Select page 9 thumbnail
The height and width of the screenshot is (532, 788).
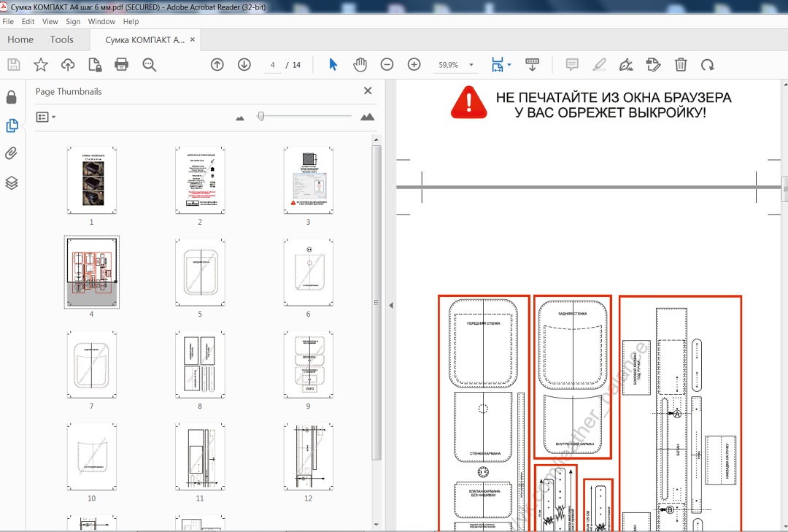308,363
